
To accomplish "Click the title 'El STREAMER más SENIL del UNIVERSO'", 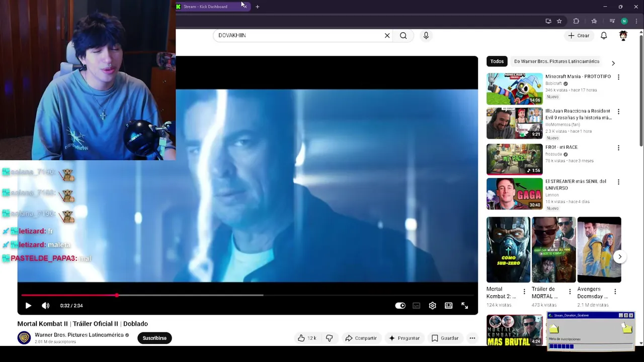I will 576,185.
